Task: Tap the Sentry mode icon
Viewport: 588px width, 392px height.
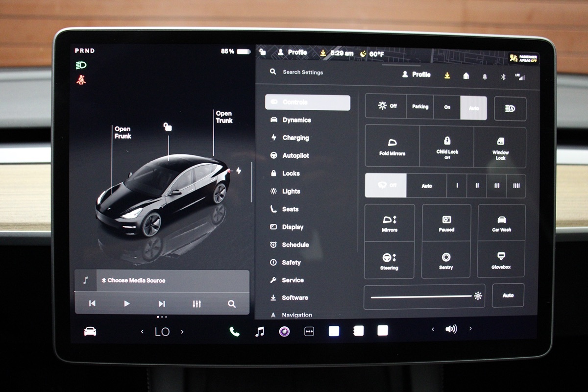Action: [446, 260]
